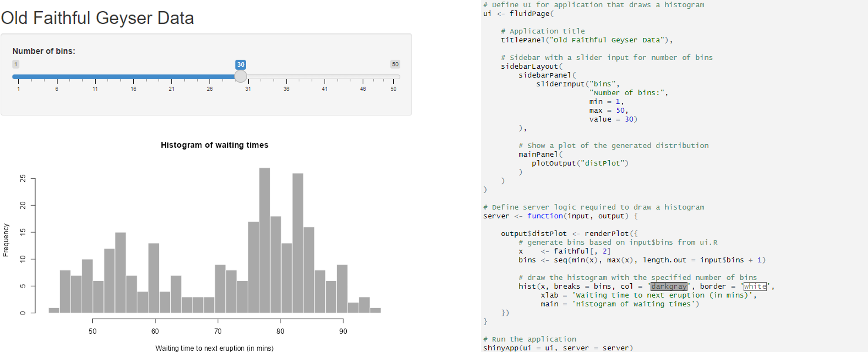Click the slider minimum badge showing 1

15,64
